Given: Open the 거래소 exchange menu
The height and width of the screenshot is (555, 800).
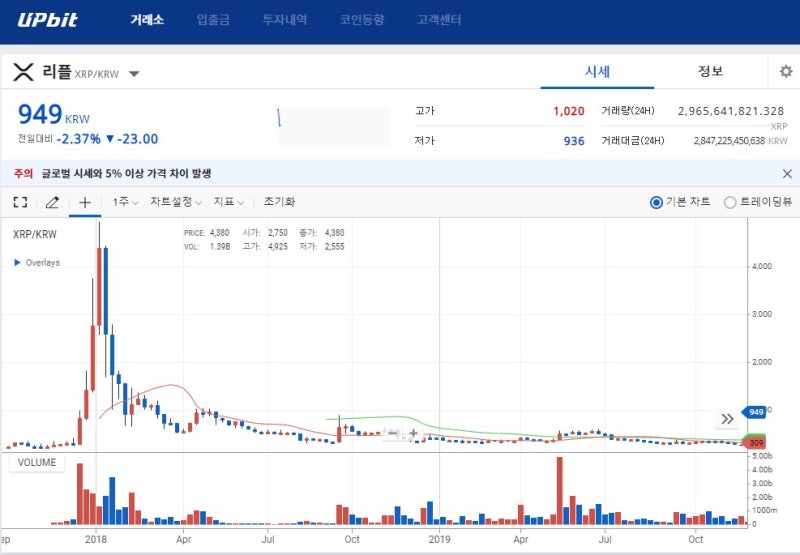Looking at the screenshot, I should click(x=147, y=20).
